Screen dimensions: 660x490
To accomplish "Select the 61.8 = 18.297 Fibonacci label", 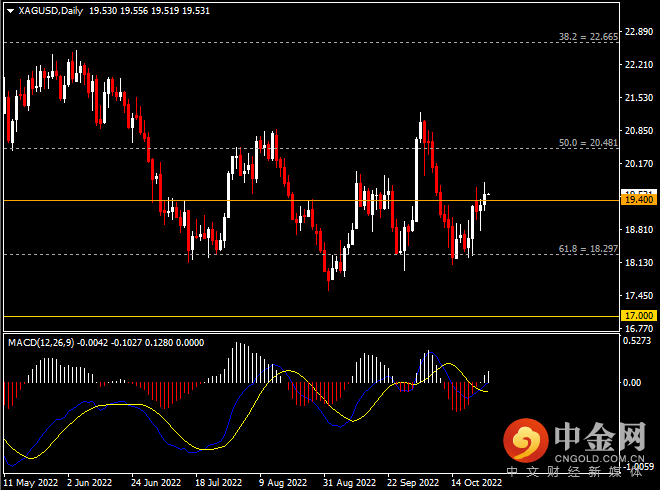I will (588, 249).
